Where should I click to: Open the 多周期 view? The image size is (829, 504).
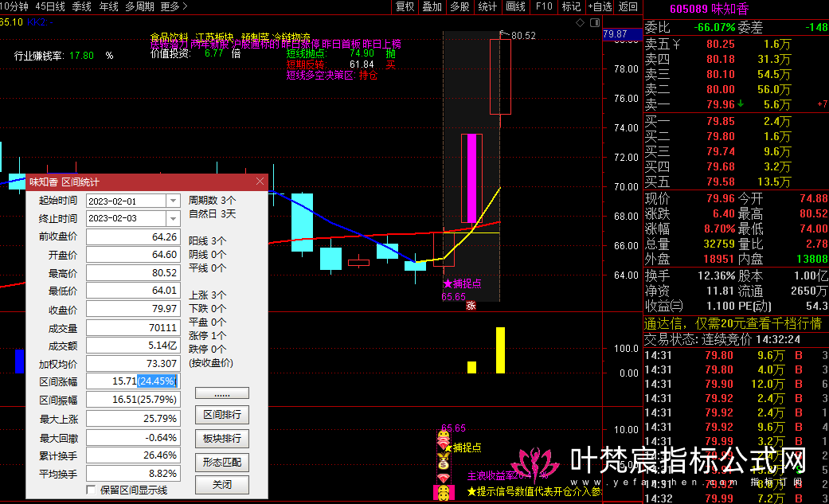(139, 7)
